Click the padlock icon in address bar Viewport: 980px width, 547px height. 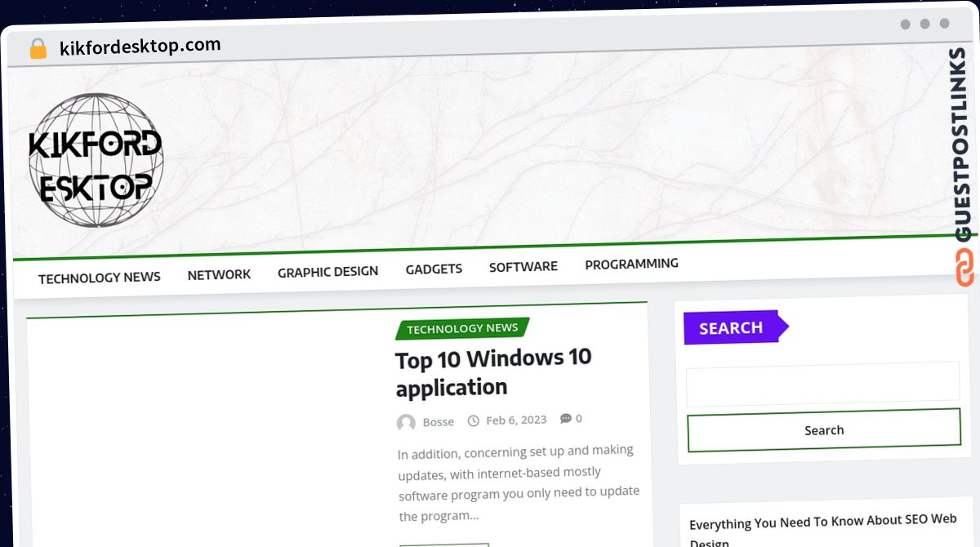pyautogui.click(x=38, y=49)
